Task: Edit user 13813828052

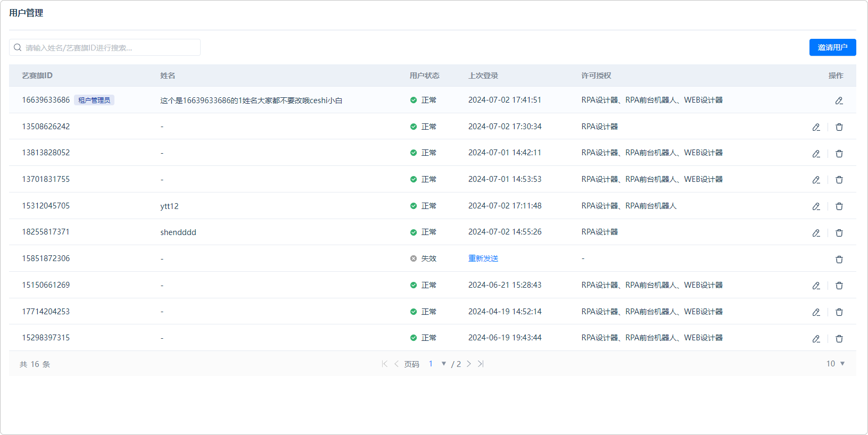Action: 816,154
